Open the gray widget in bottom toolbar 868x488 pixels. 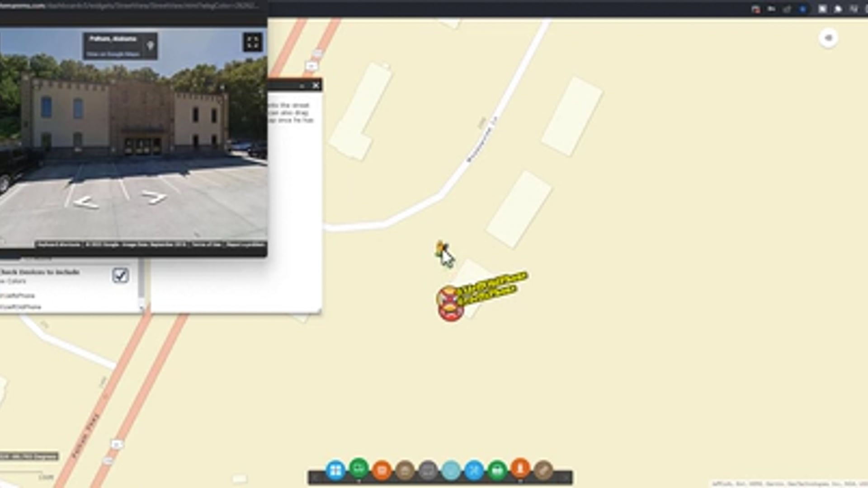(x=428, y=471)
